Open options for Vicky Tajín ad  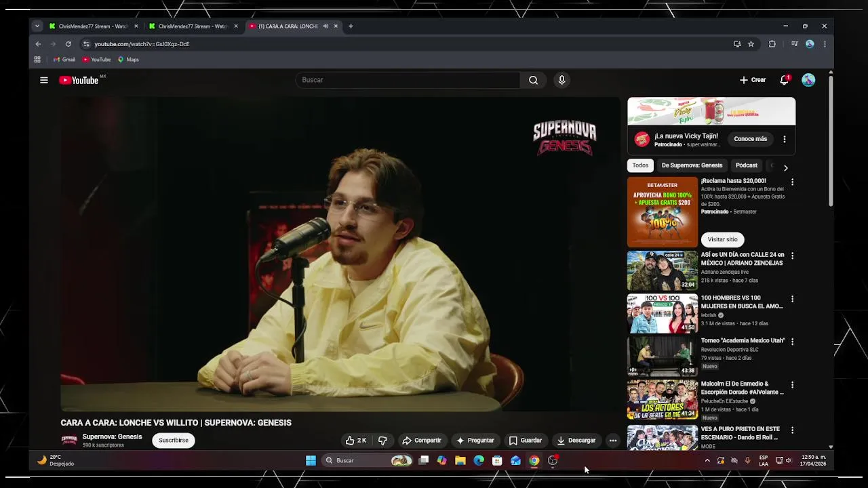click(785, 139)
